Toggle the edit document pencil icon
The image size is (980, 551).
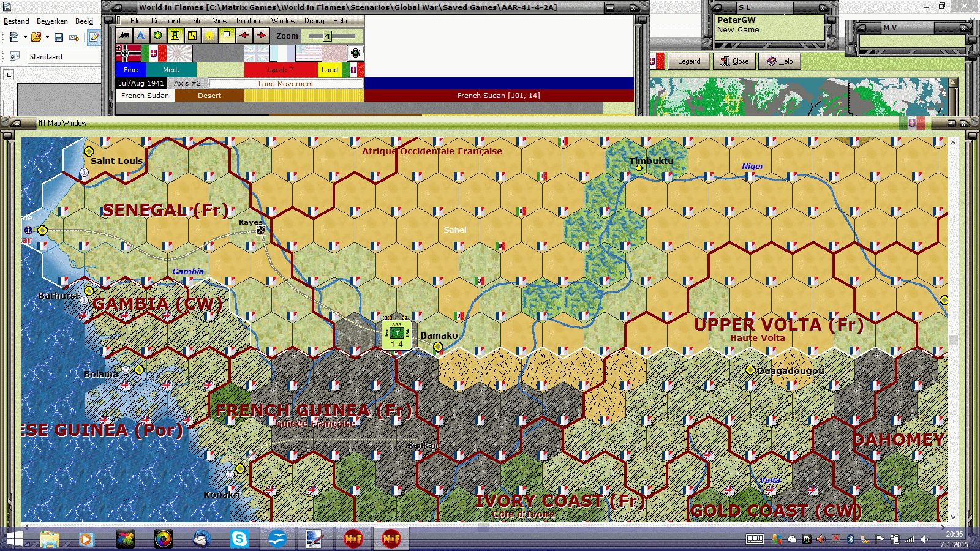[94, 37]
